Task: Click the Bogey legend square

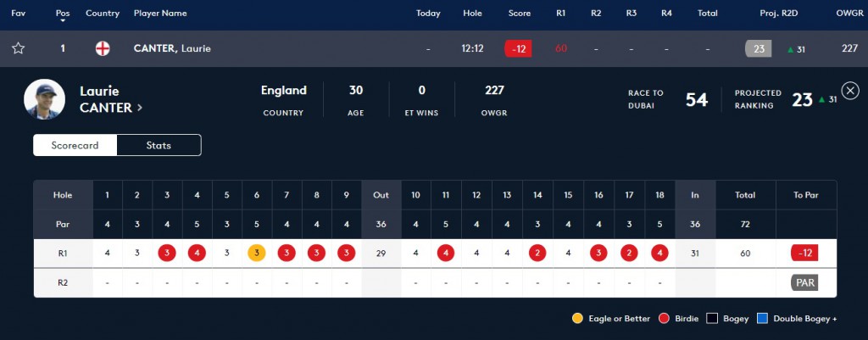Action: [712, 319]
